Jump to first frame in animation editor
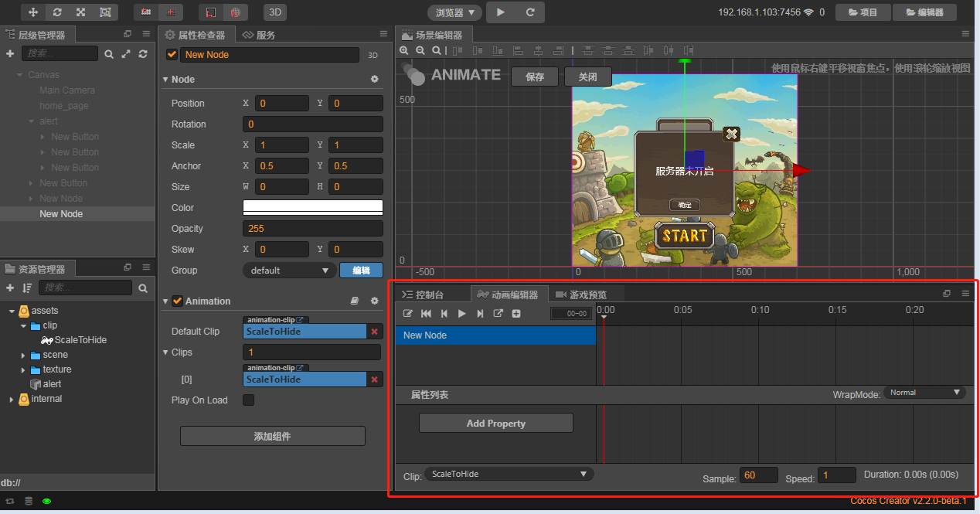Screen dimensions: 980x514 pos(426,314)
